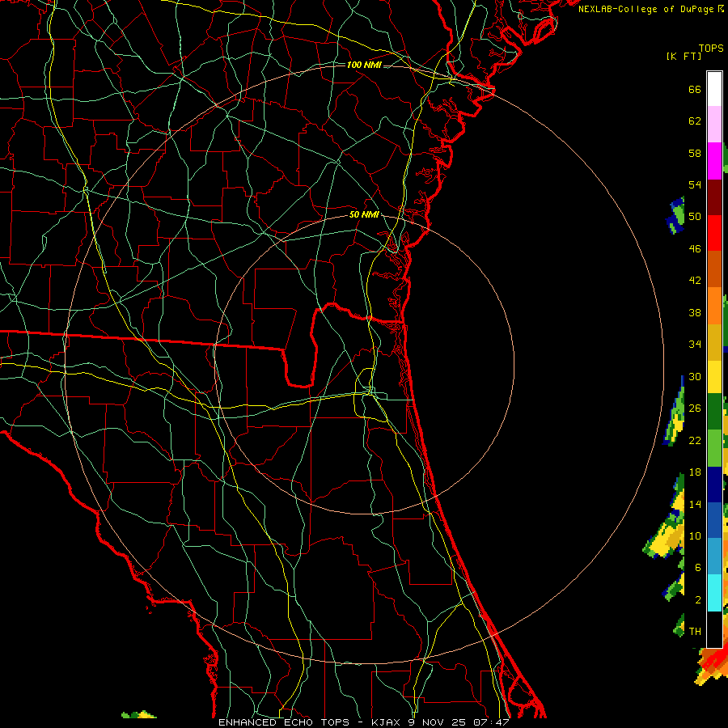Click the '18' legend value

695,472
